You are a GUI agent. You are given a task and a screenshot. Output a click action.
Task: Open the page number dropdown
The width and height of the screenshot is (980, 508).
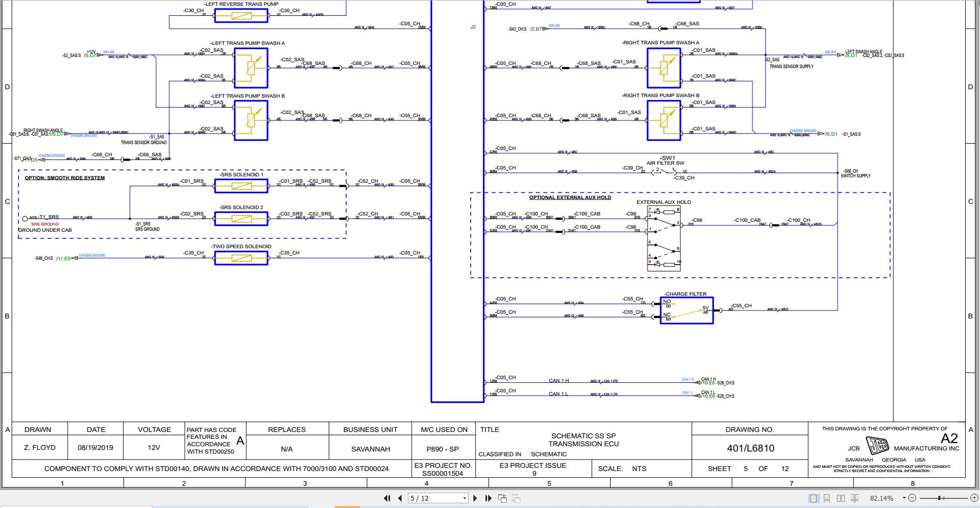tap(464, 498)
